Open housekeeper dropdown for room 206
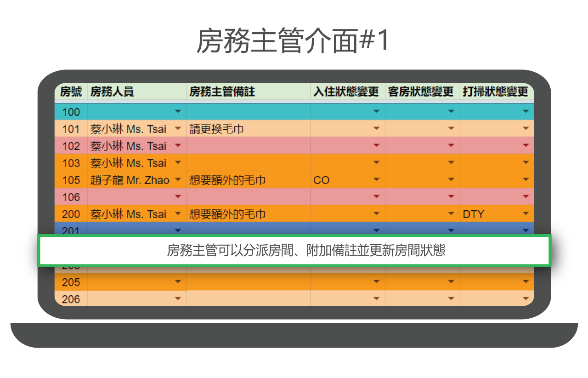 (x=178, y=299)
